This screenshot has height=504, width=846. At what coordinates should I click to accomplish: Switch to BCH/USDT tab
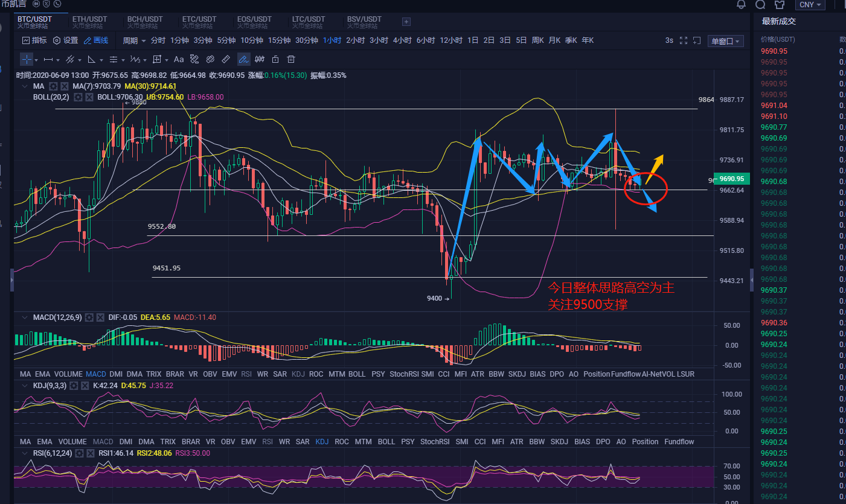(145, 22)
